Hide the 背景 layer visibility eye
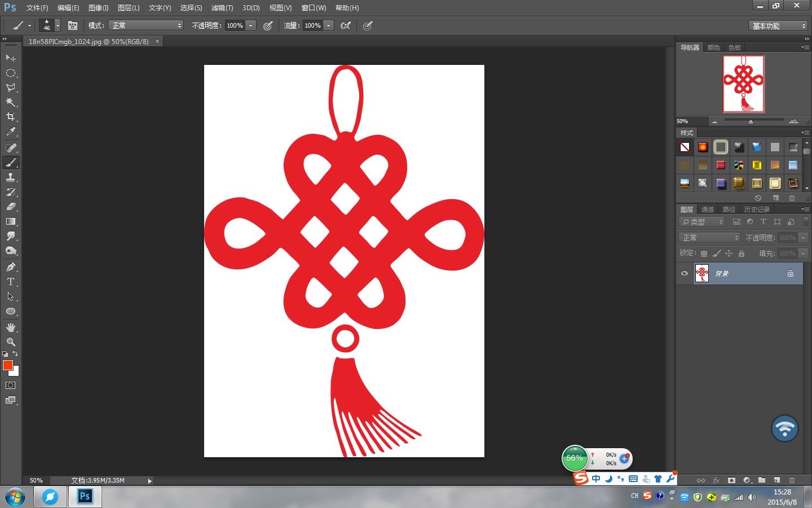Viewport: 812px width, 508px height. [x=685, y=273]
